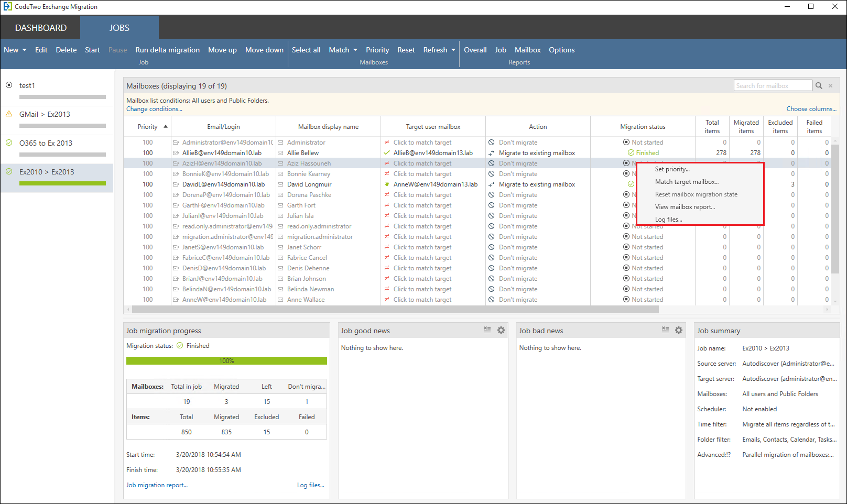Screen dimensions: 847x504
Task: Click green check icon of O365 to Ex 2013
Action: point(9,143)
